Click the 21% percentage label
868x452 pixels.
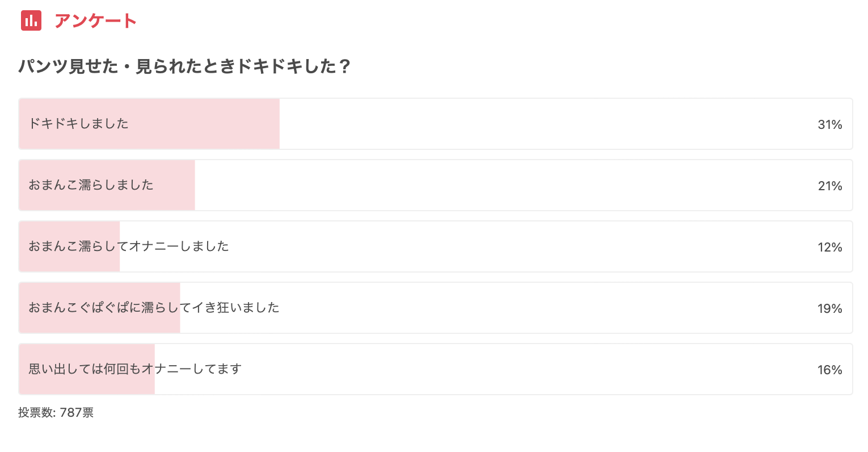point(829,186)
